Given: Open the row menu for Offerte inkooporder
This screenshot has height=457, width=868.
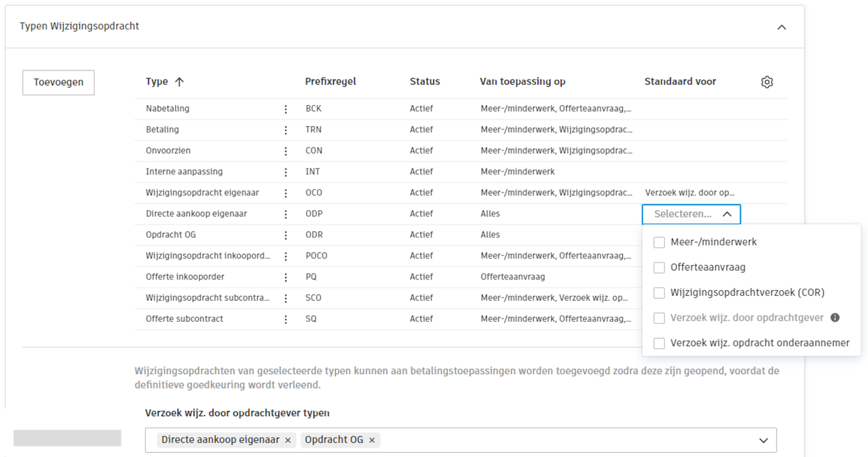Looking at the screenshot, I should click(x=285, y=276).
